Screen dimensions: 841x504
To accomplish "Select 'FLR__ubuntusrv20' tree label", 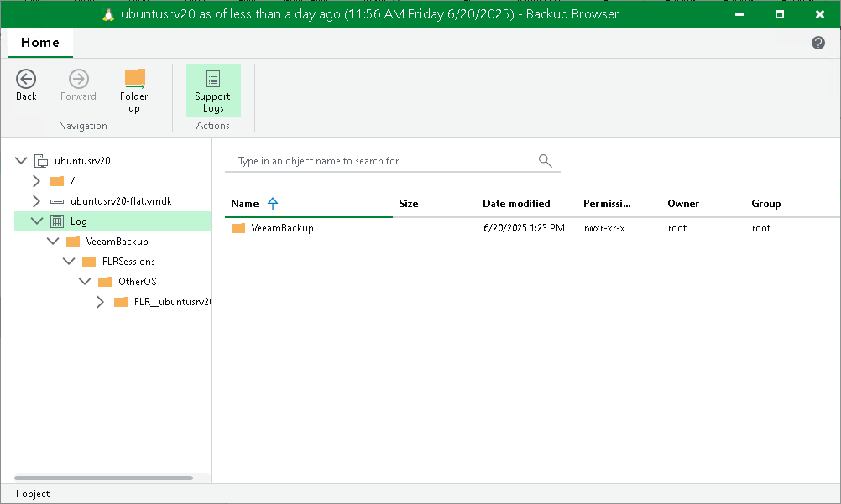I will (172, 302).
